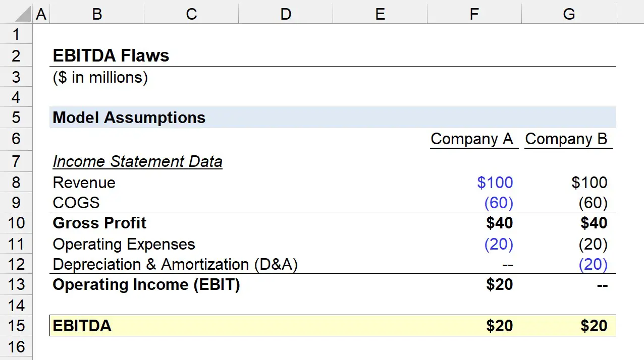
Task: Select column F header
Action: pyautogui.click(x=474, y=14)
